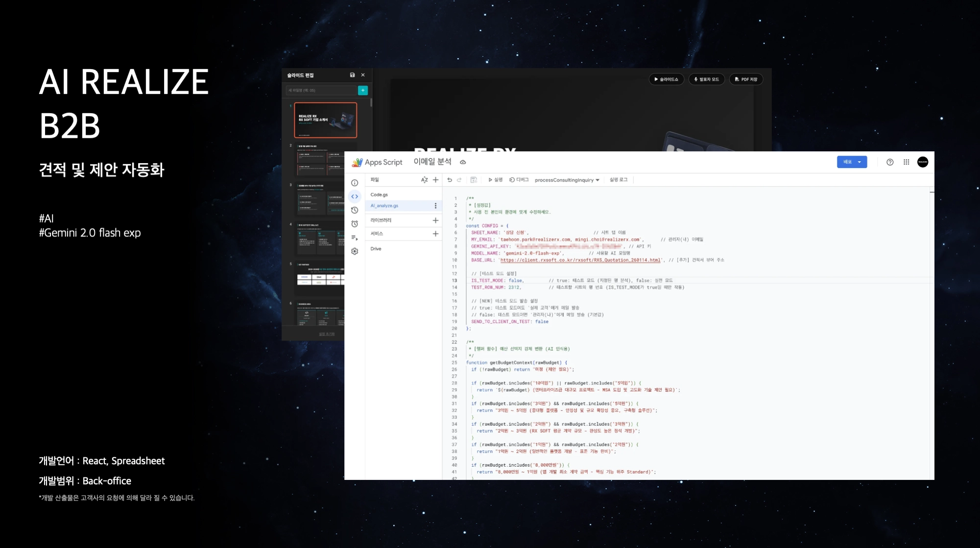This screenshot has width=980, height=548.
Task: Expand the processConsultingInquiry function dropdown
Action: click(x=567, y=180)
